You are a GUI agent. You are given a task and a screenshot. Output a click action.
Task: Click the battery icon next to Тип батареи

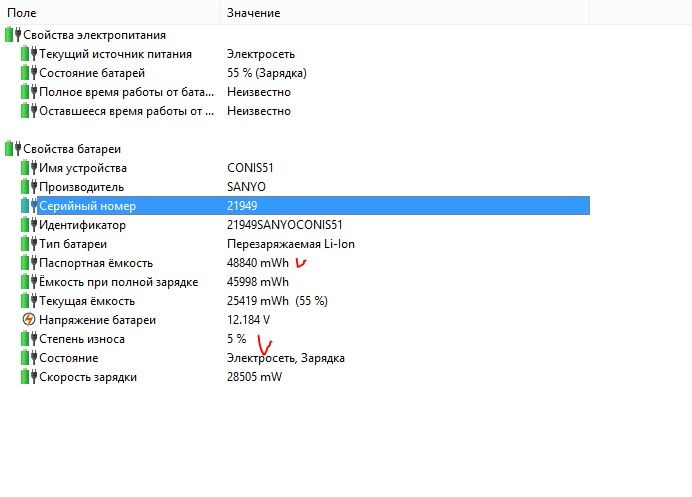coord(28,244)
